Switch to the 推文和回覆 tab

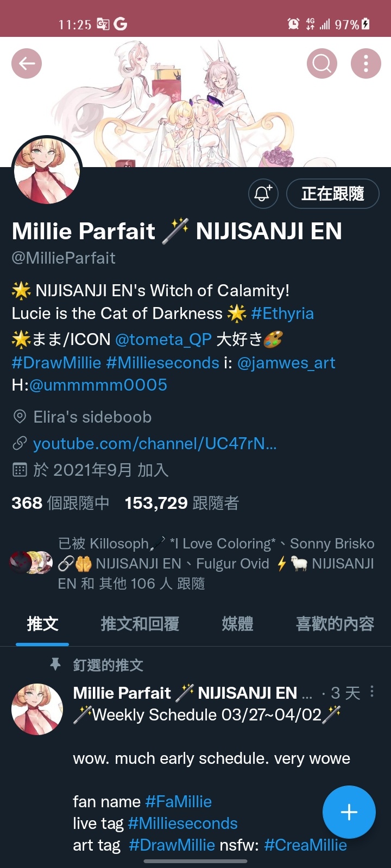140,624
